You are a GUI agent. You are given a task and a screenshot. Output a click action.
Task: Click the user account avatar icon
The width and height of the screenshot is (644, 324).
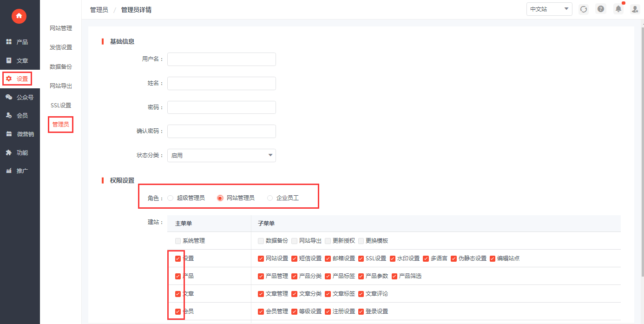pos(635,9)
